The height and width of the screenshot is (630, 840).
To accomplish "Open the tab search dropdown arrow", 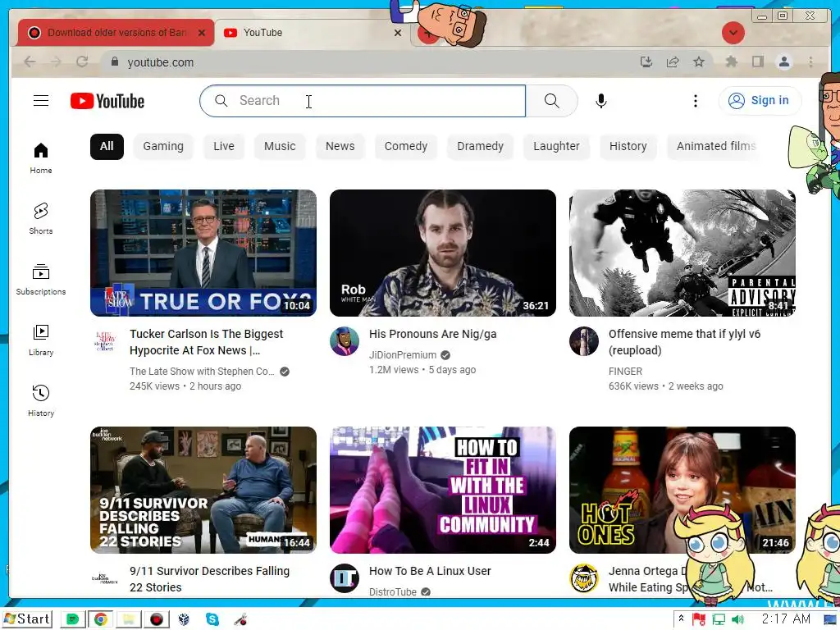I will [733, 33].
